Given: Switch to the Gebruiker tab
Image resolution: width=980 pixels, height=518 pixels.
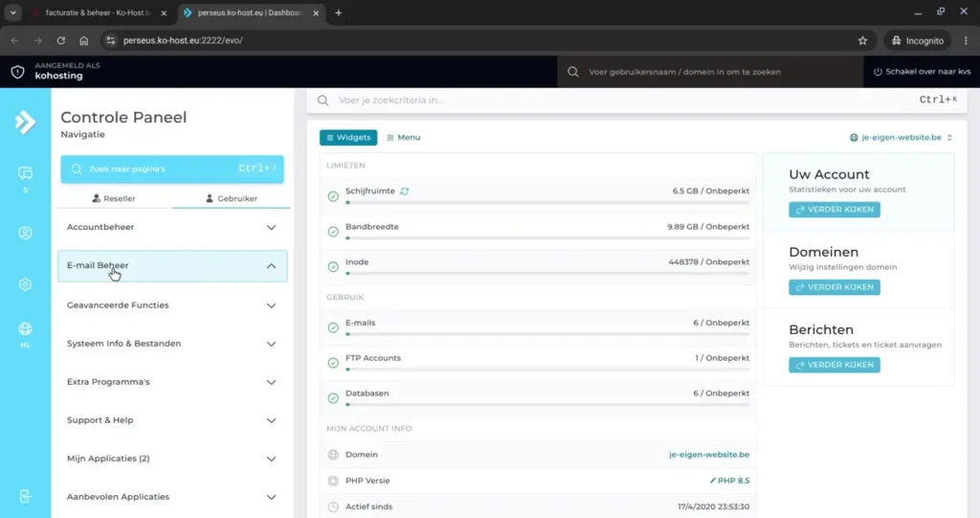Looking at the screenshot, I should point(232,198).
